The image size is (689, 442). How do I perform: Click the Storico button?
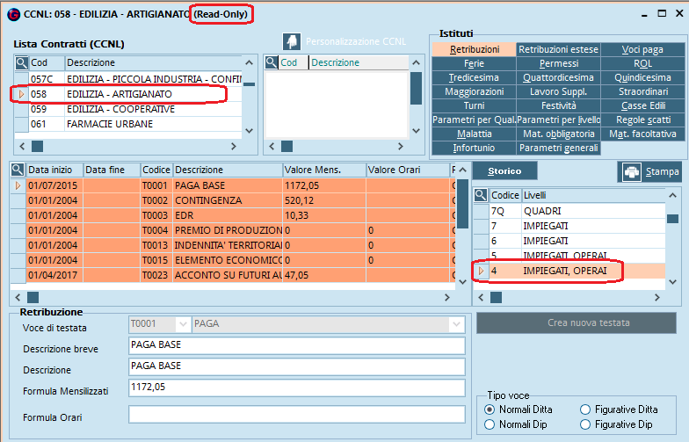point(504,171)
